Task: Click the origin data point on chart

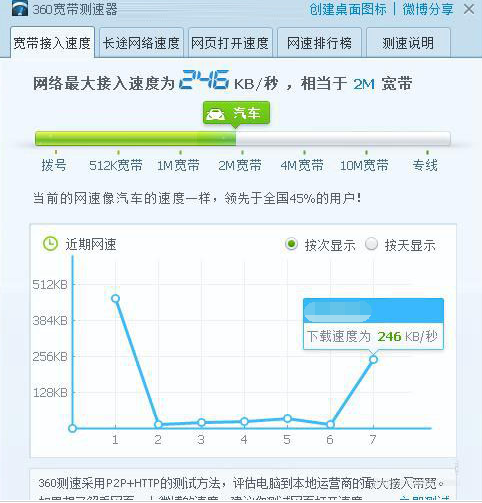Action: 72,428
